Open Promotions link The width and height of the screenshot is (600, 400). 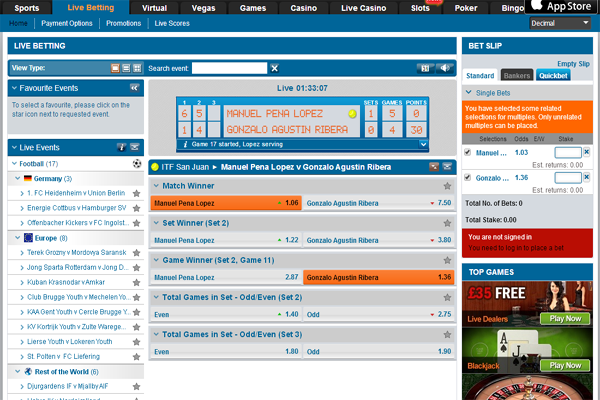coord(124,23)
